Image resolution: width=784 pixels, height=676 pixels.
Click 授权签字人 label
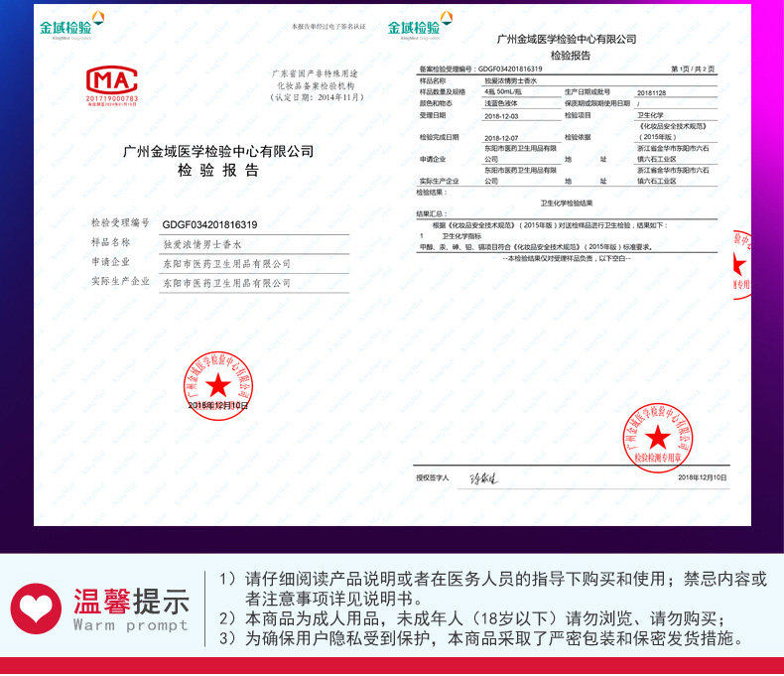click(433, 478)
